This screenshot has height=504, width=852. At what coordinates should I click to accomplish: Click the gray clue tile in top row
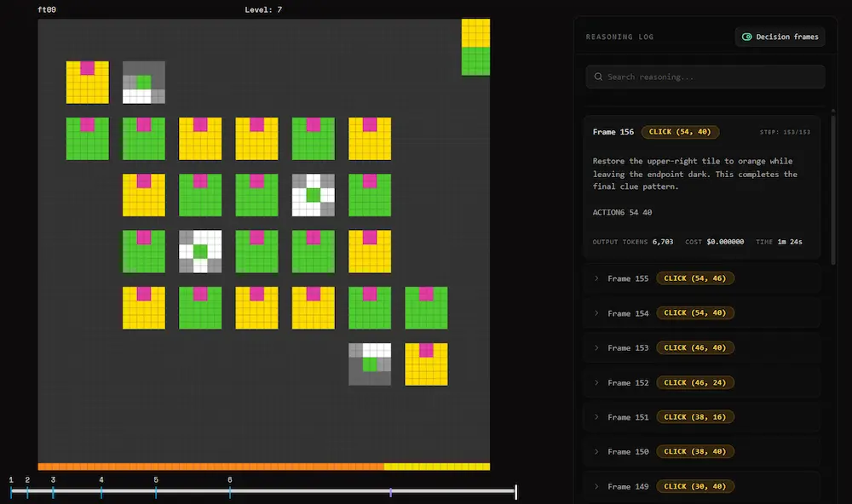click(144, 83)
